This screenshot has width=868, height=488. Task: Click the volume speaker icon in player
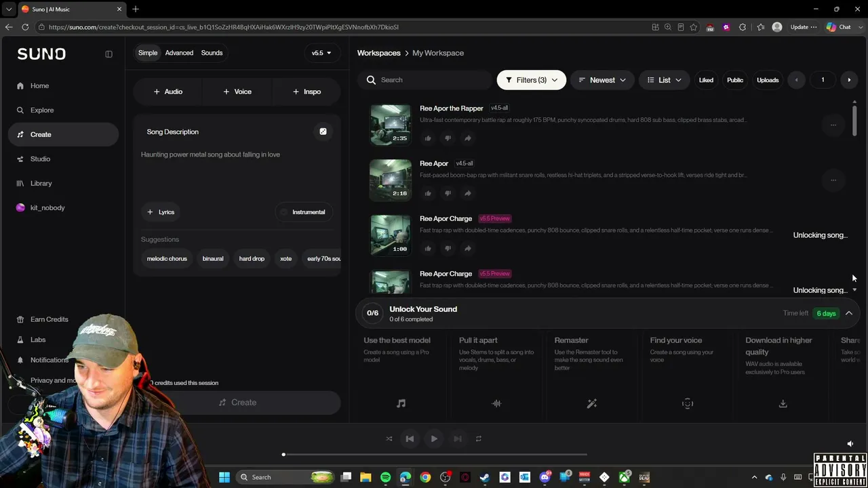pos(850,444)
